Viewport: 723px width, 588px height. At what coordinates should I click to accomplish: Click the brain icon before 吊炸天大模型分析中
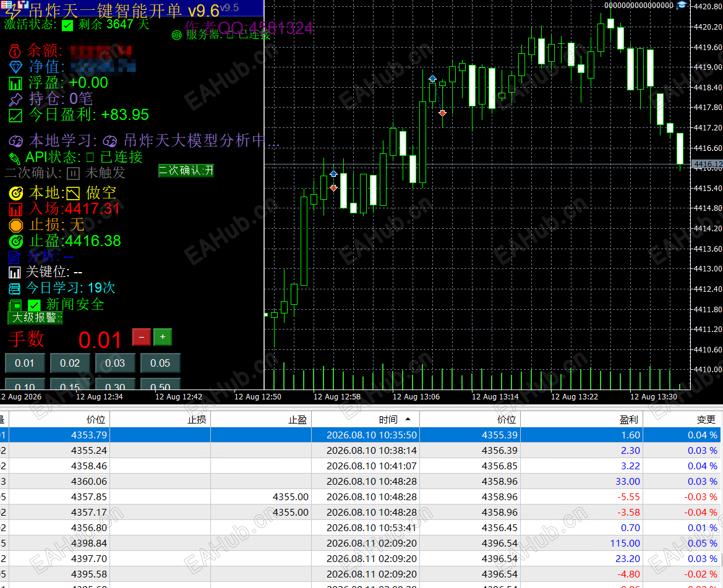pyautogui.click(x=109, y=141)
